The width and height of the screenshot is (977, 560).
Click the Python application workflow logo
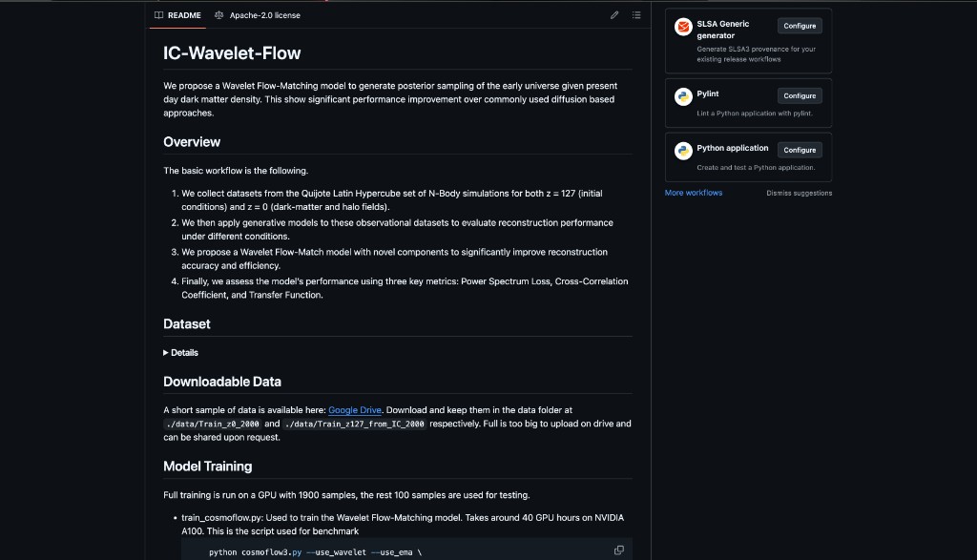point(682,150)
